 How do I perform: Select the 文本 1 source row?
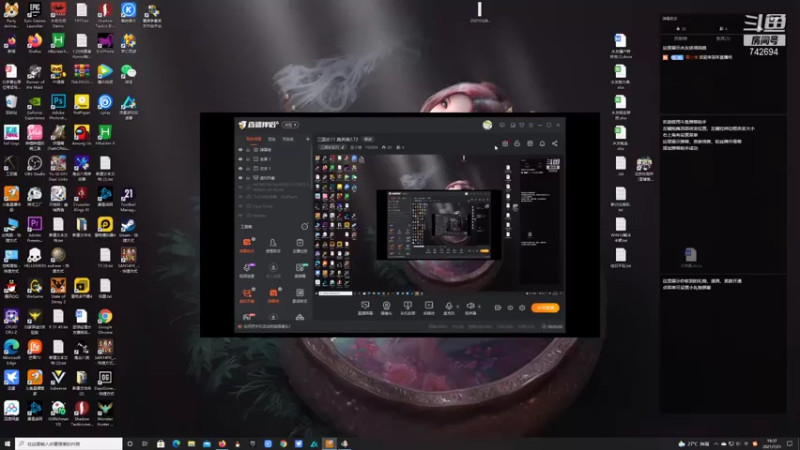pyautogui.click(x=274, y=168)
